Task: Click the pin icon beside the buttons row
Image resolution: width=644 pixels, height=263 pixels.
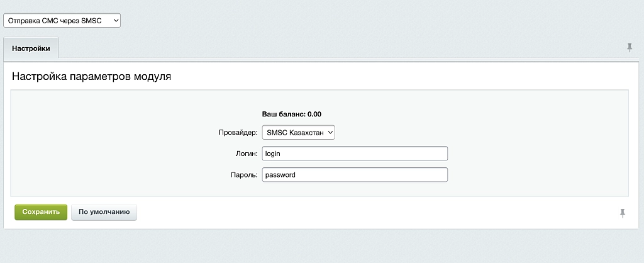Action: [623, 213]
